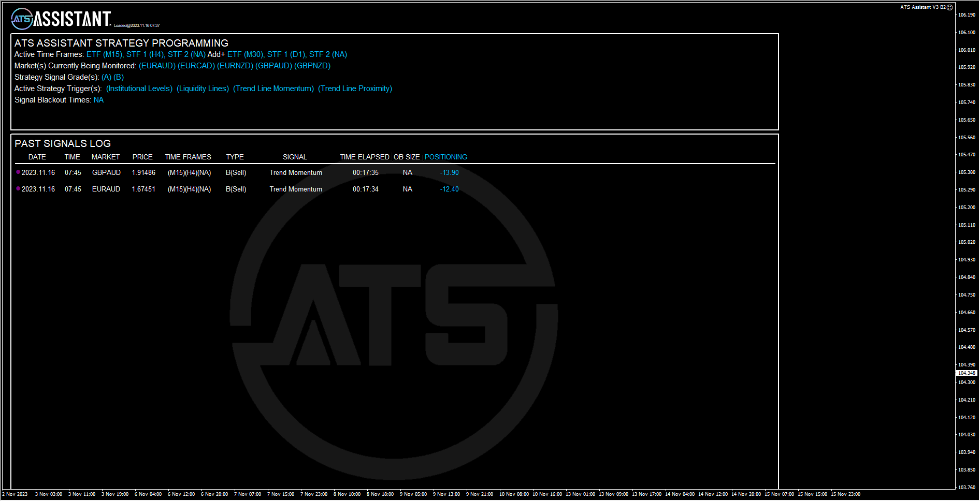This screenshot has height=501, width=980.
Task: Select the (EURNZD) monitored market
Action: tap(235, 66)
